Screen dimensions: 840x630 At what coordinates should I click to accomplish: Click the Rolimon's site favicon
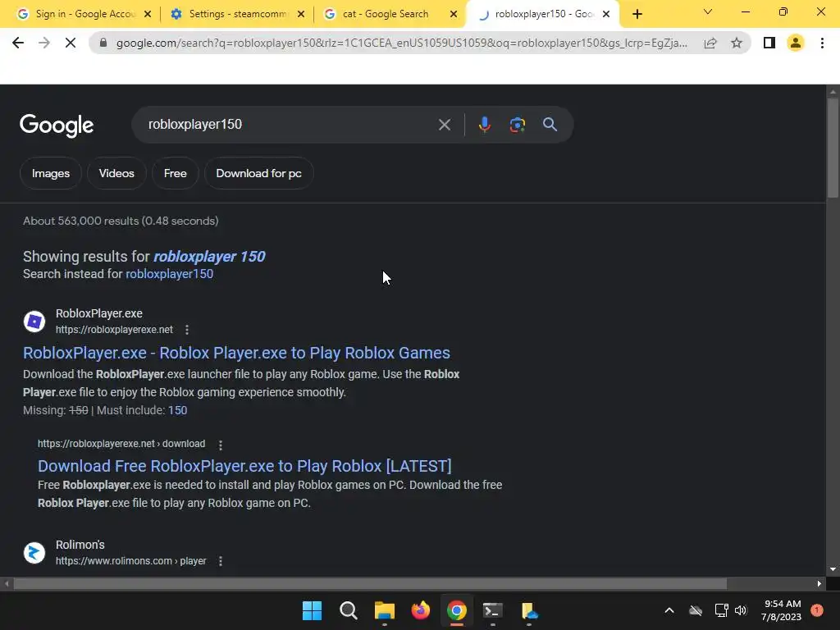click(34, 553)
